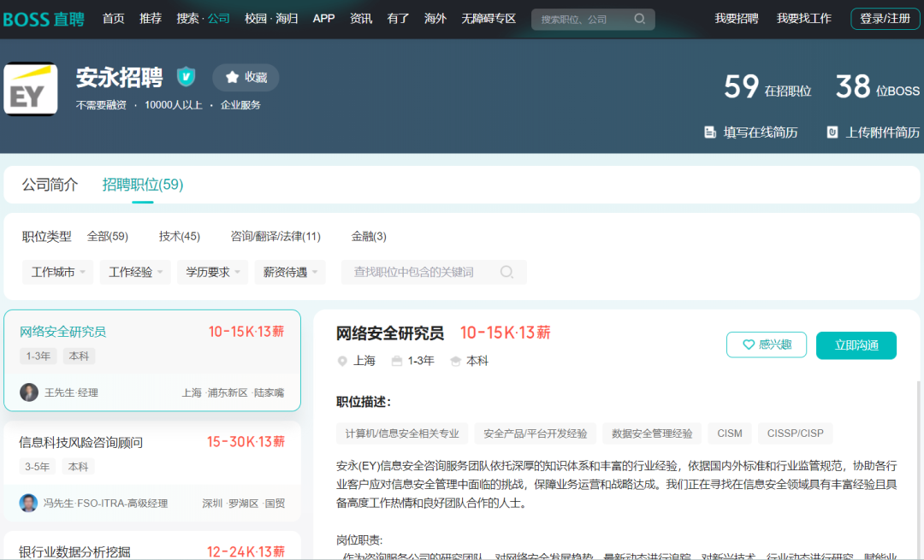Open the 工作经验 dropdown

pos(135,272)
